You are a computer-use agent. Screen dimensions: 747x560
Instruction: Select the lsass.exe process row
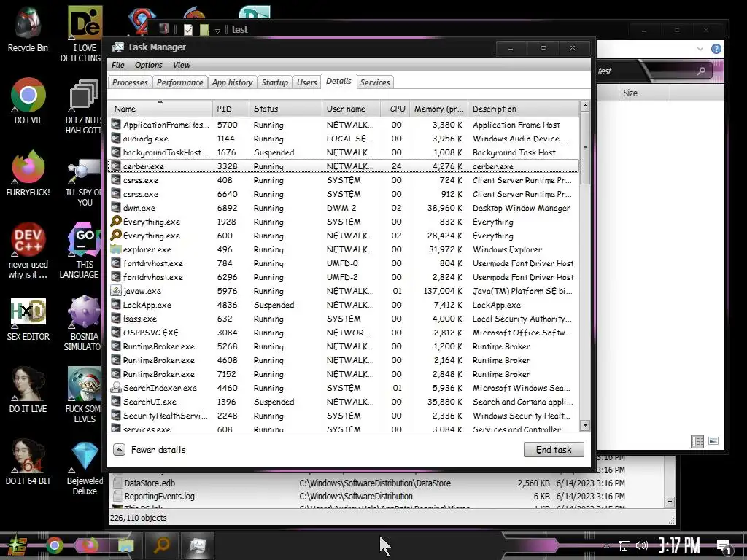tap(344, 319)
